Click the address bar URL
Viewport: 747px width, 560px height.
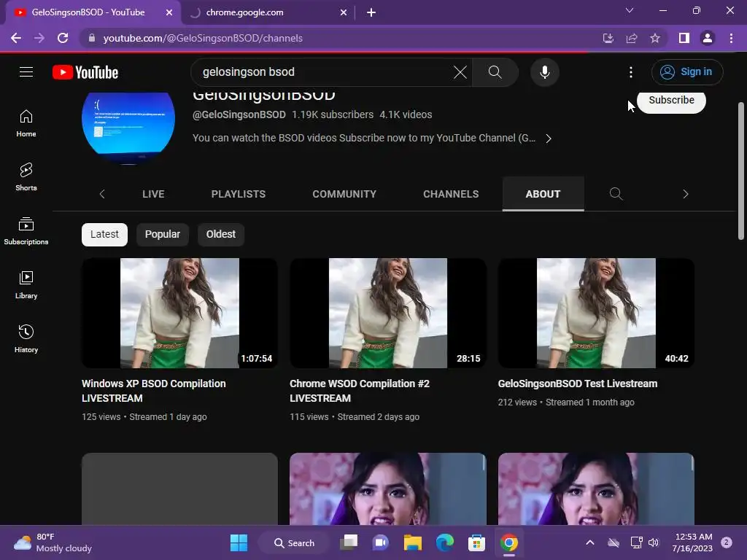pos(203,38)
